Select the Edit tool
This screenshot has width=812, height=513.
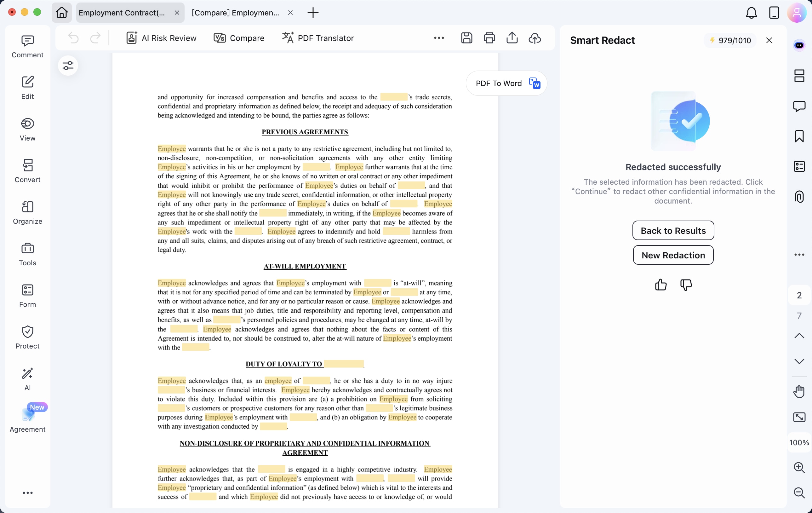[x=27, y=88]
